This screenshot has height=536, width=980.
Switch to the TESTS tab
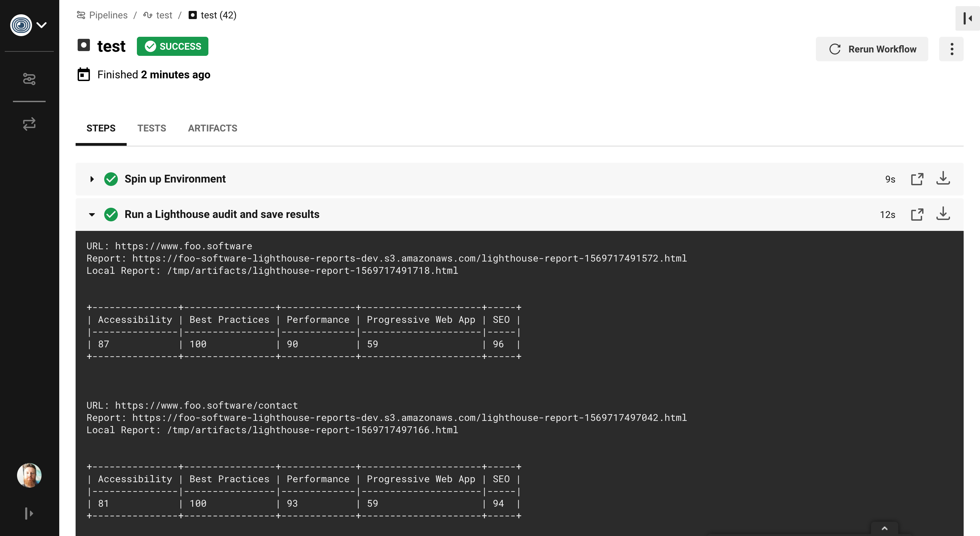(152, 128)
